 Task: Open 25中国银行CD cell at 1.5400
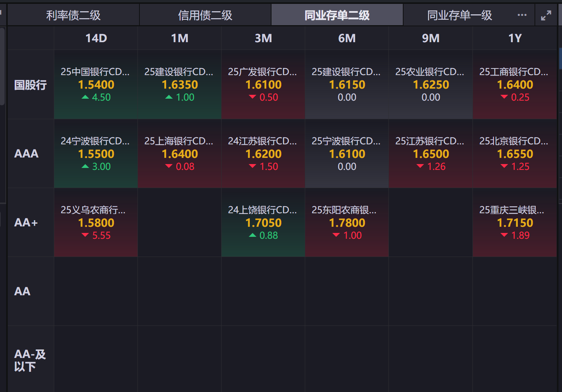[96, 85]
